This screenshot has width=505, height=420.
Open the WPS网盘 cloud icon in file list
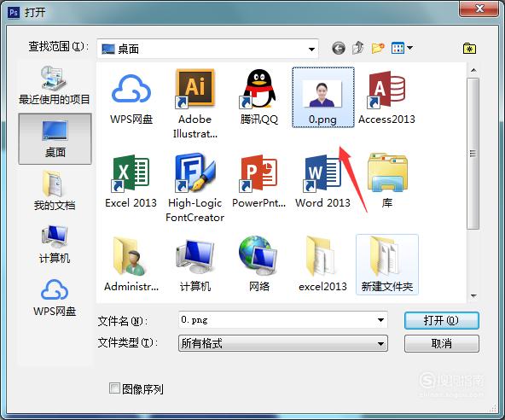(131, 89)
